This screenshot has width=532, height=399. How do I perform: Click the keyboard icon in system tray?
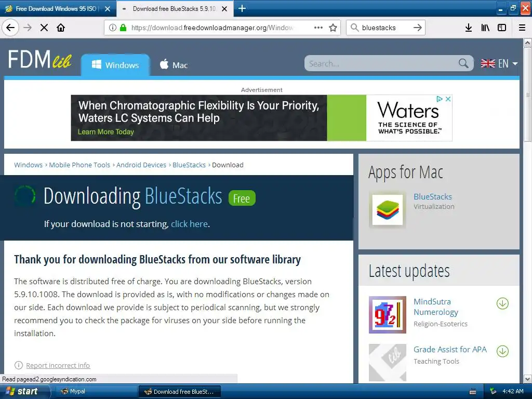(x=473, y=392)
